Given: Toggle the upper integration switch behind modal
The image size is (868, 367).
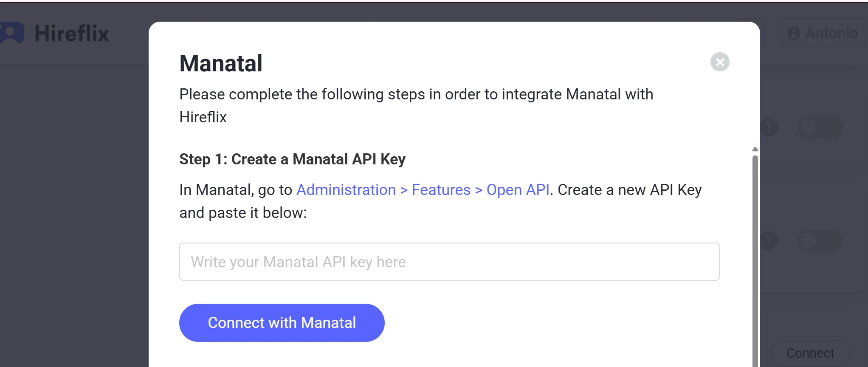Looking at the screenshot, I should coord(820,127).
